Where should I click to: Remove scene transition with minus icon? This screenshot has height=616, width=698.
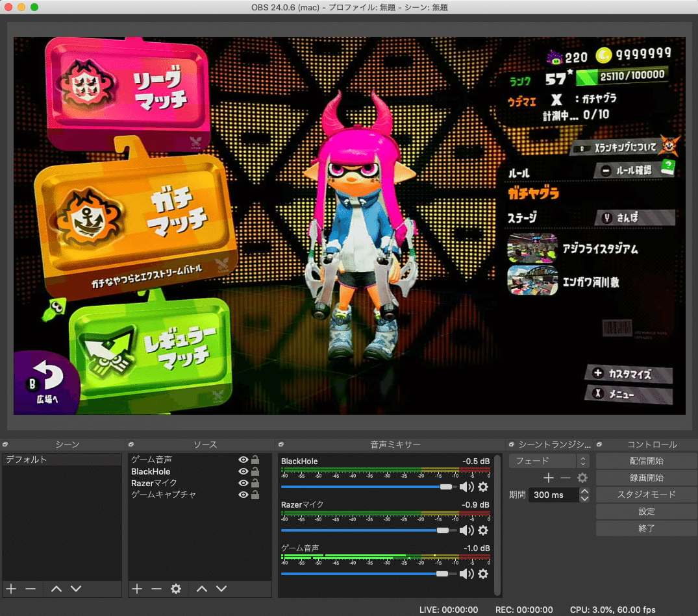click(x=566, y=478)
